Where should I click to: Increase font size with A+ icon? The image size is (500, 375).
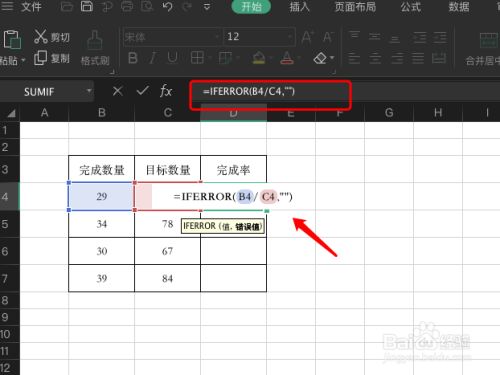click(308, 37)
